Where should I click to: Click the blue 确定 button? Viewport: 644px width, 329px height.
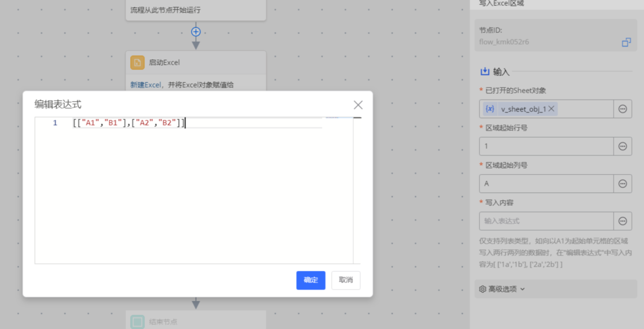click(x=311, y=280)
